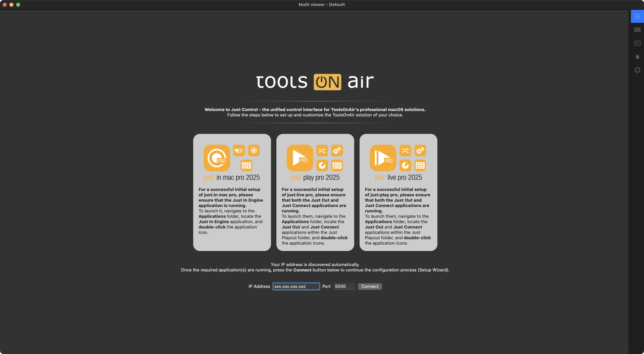This screenshot has height=354, width=644.
Task: Open the grid view icon in the right sidebar
Action: pyautogui.click(x=637, y=30)
